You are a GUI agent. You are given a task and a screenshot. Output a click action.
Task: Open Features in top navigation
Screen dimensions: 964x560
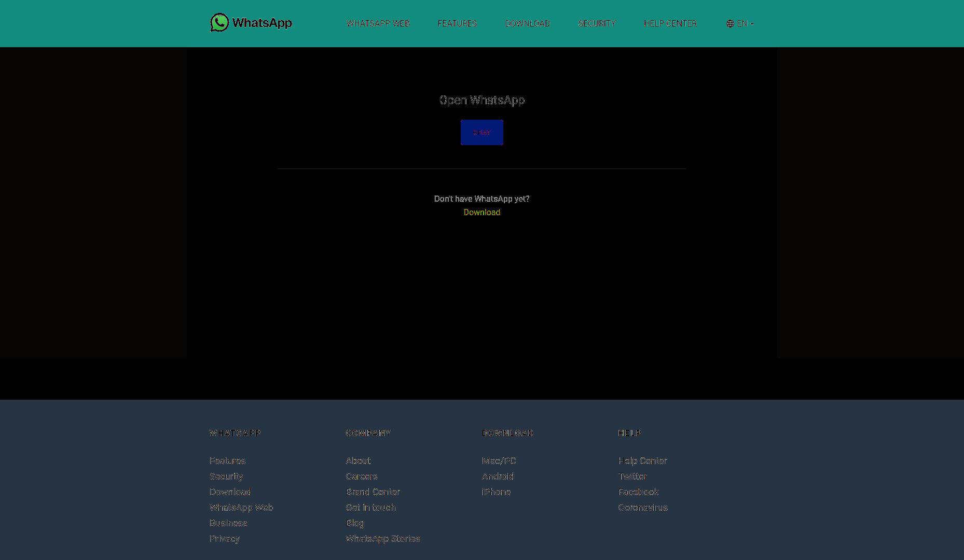[x=457, y=23]
